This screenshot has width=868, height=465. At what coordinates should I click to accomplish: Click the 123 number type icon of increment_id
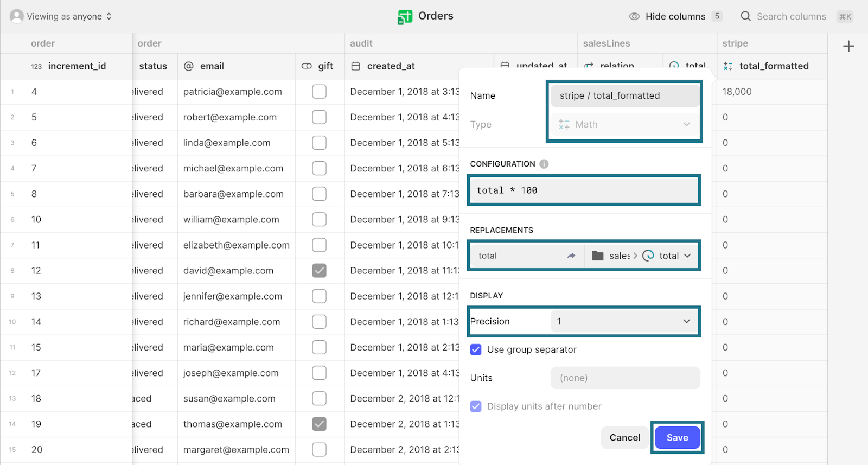coord(36,66)
